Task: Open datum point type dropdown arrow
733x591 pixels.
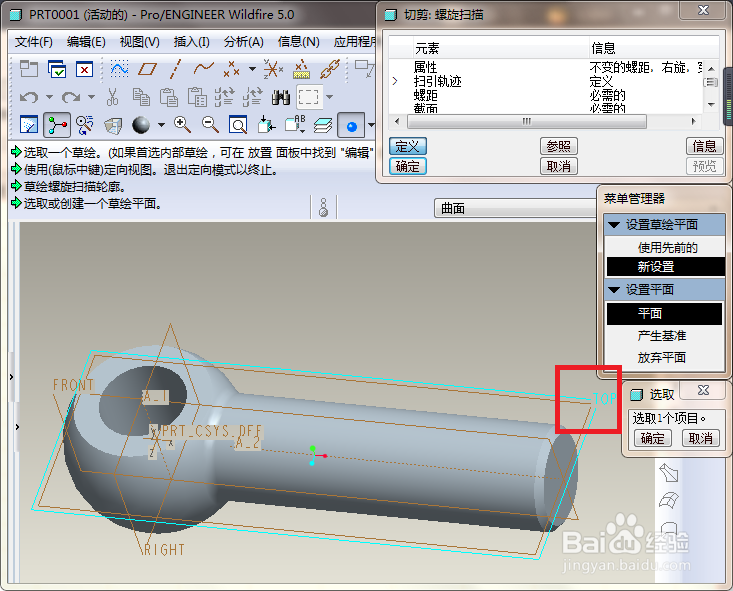Action: pyautogui.click(x=252, y=69)
